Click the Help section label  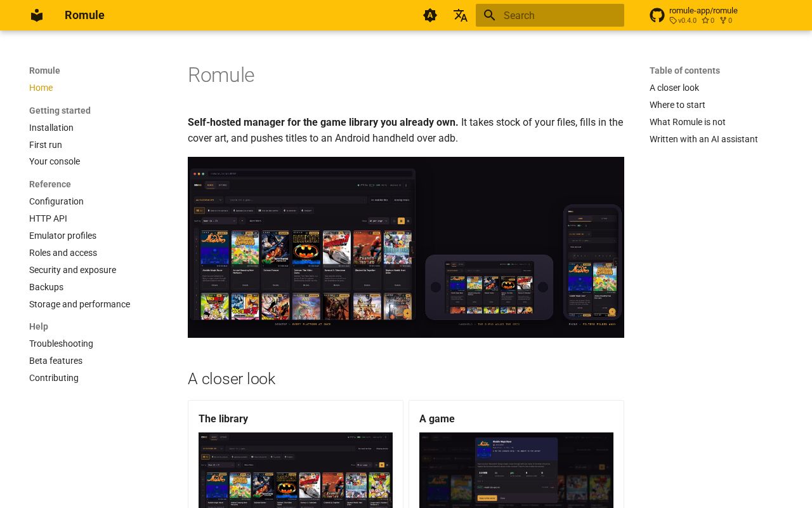tap(39, 326)
